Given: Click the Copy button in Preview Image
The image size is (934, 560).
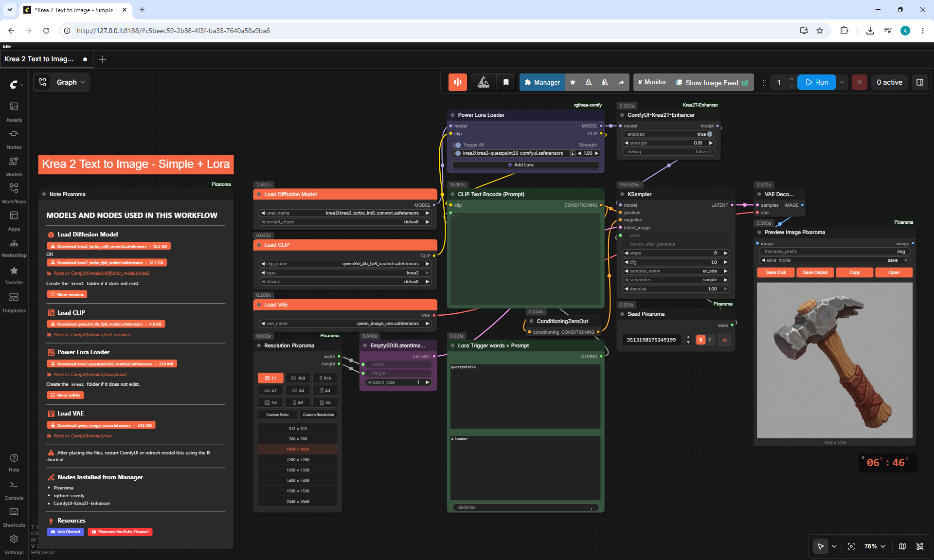Looking at the screenshot, I should pos(855,272).
